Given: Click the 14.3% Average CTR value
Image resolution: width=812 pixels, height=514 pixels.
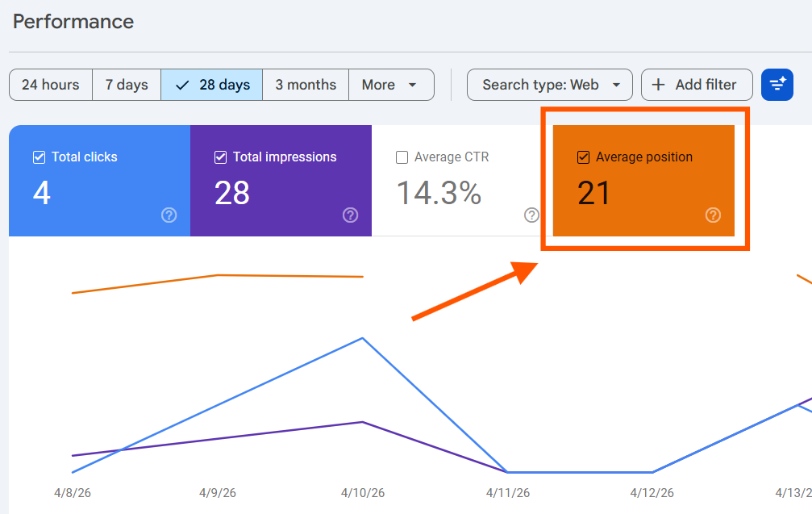Looking at the screenshot, I should [439, 193].
